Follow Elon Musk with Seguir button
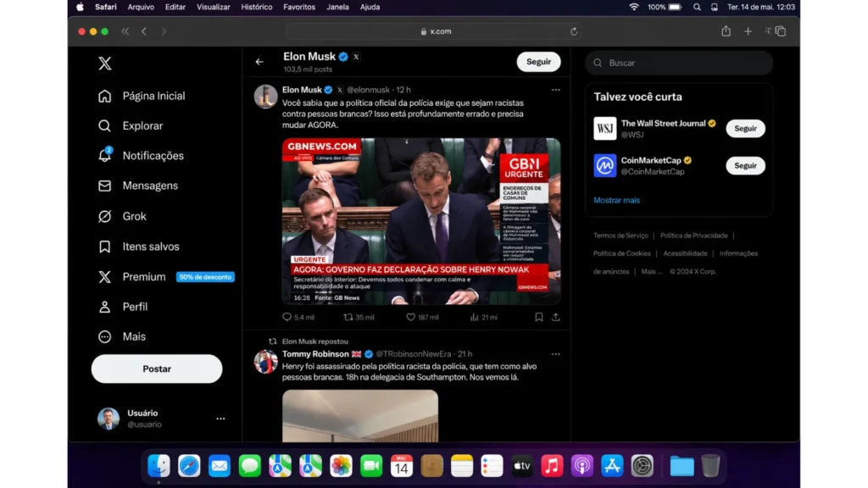The width and height of the screenshot is (868, 488). [x=538, y=61]
